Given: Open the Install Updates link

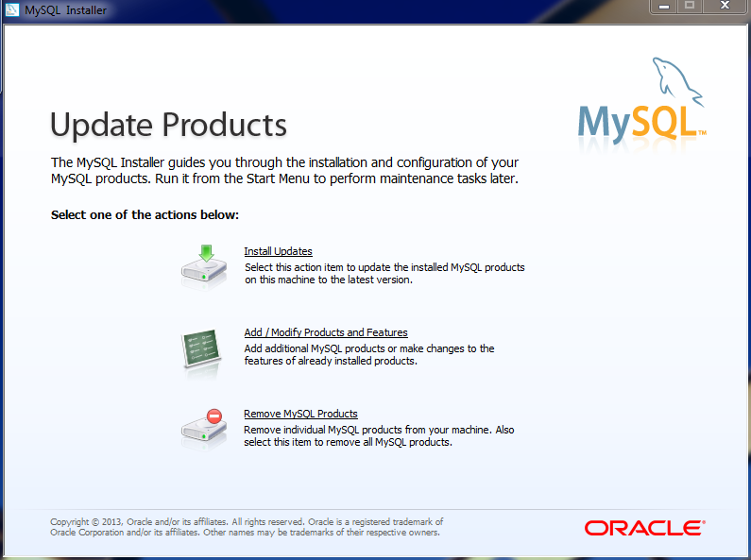Looking at the screenshot, I should 278,251.
